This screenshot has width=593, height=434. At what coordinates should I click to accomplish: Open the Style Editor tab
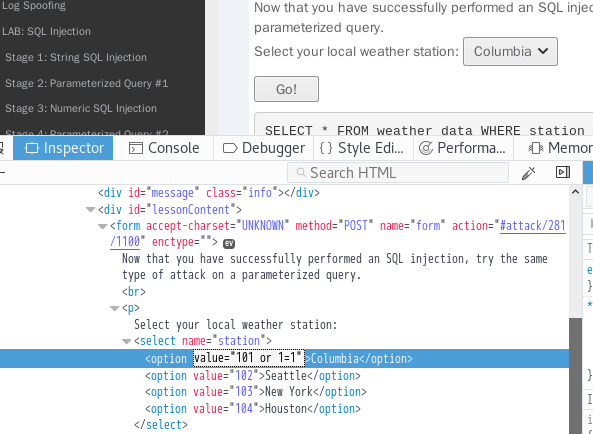[363, 148]
